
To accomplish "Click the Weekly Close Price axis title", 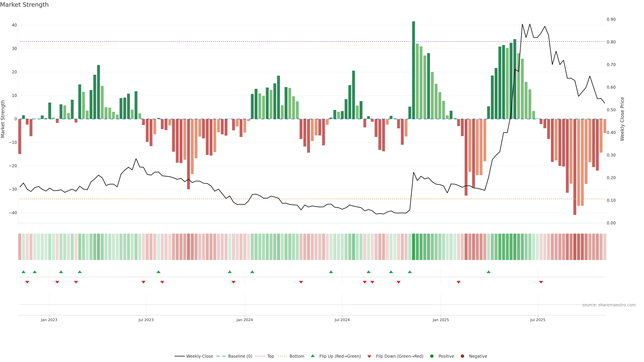I will (622, 119).
